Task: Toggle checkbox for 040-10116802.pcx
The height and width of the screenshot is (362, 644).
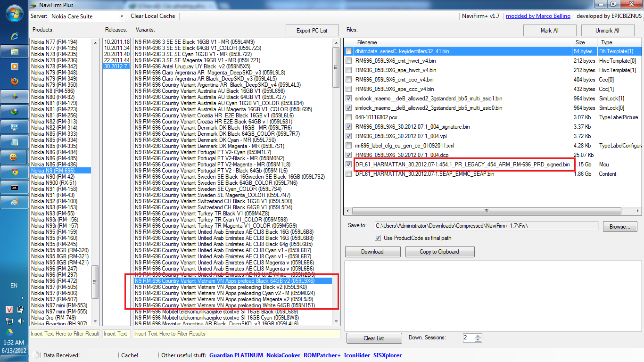Action: point(348,117)
